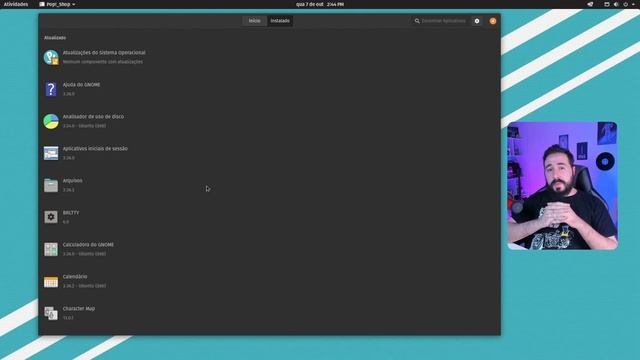
Task: Click the search magnifier icon
Action: (417, 21)
